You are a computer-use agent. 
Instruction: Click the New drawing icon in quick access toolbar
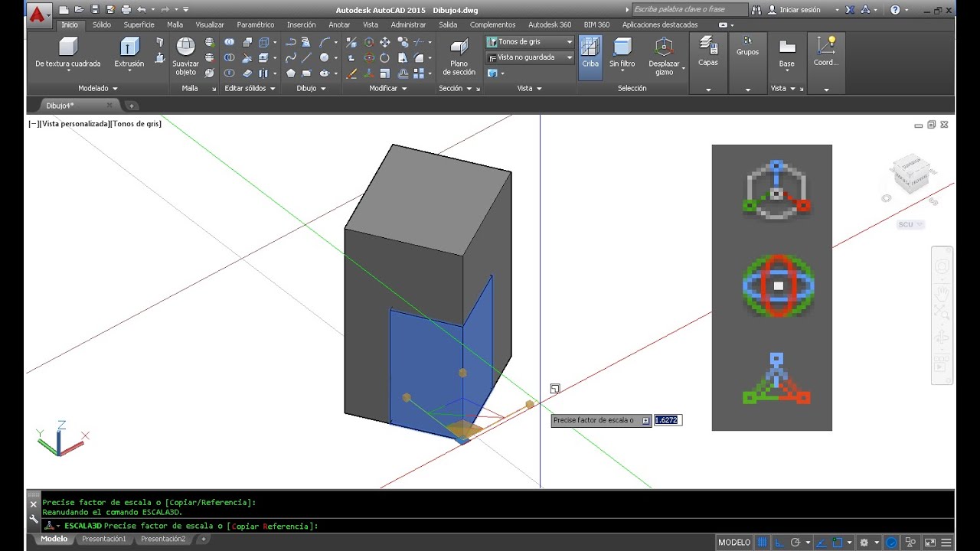point(64,10)
